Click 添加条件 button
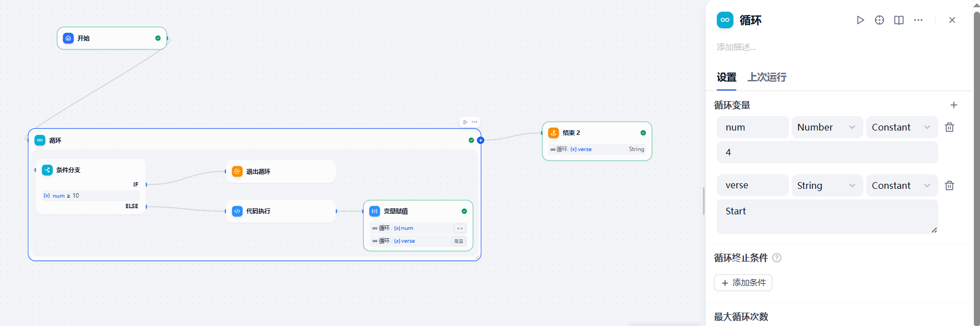The image size is (980, 326). tap(743, 283)
